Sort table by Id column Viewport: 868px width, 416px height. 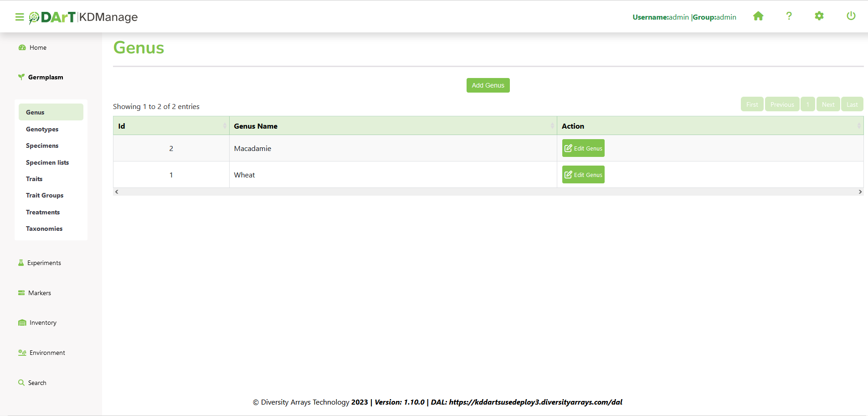[x=225, y=126]
